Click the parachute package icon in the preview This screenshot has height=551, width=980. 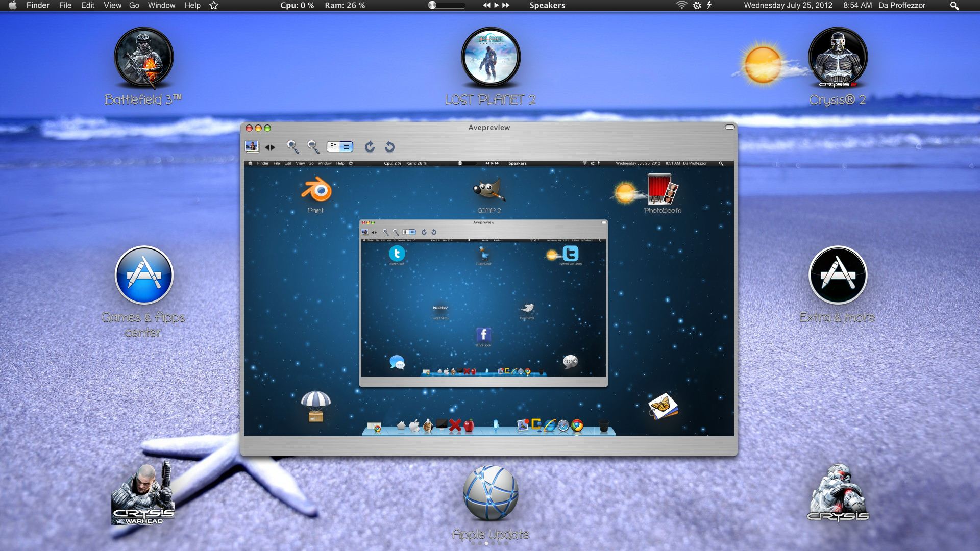(316, 407)
